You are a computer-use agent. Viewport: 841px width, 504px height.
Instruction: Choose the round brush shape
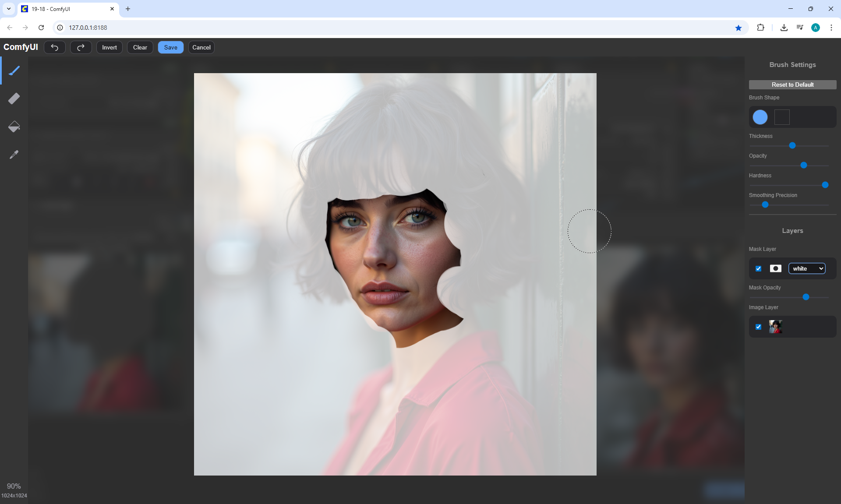[760, 117]
